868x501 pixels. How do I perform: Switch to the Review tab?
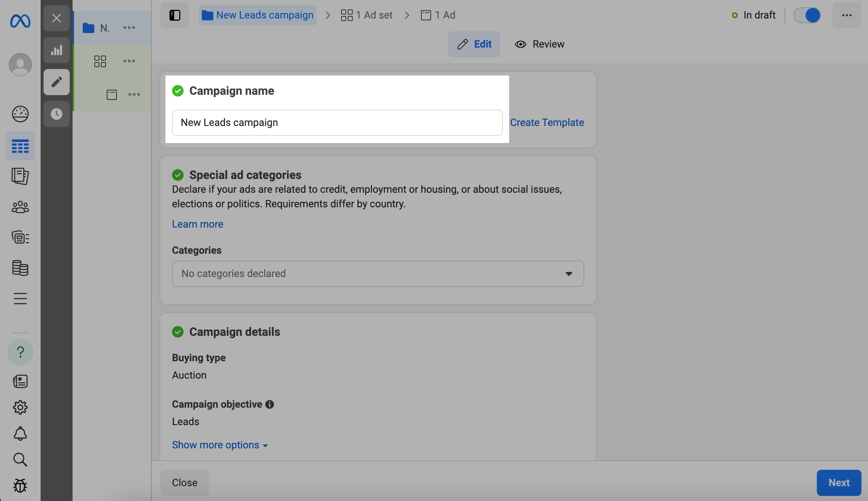pyautogui.click(x=540, y=44)
